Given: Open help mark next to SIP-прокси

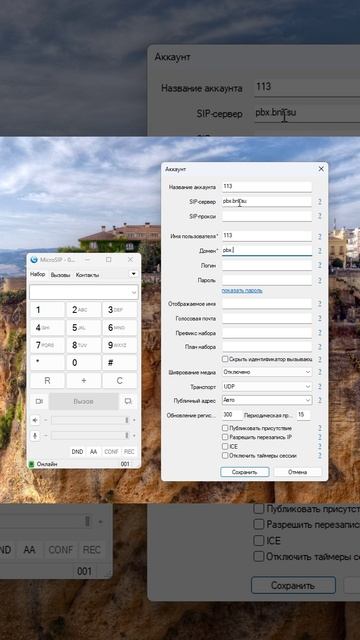Looking at the screenshot, I should click(320, 216).
